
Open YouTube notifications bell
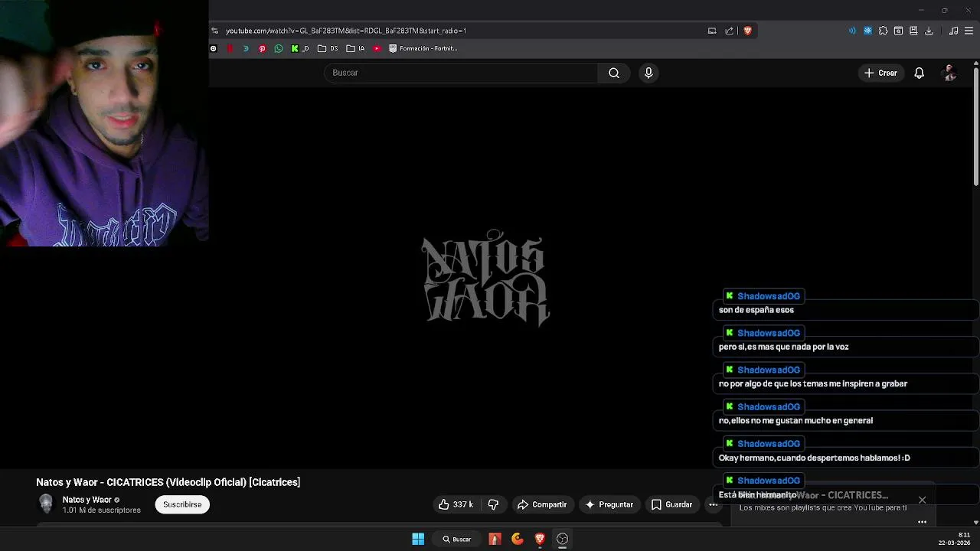coord(919,73)
